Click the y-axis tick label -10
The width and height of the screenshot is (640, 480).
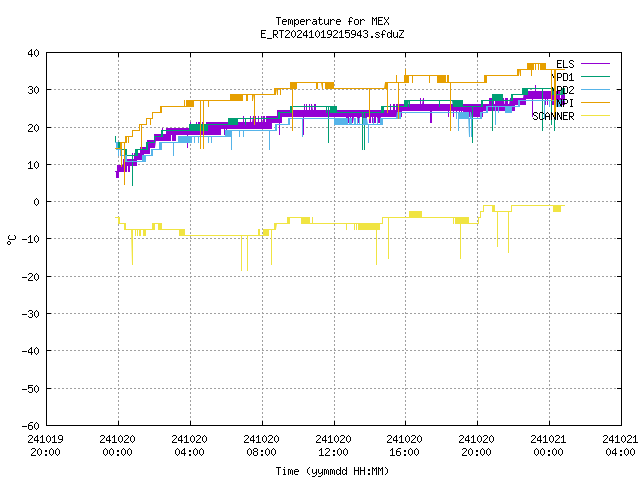(31, 239)
